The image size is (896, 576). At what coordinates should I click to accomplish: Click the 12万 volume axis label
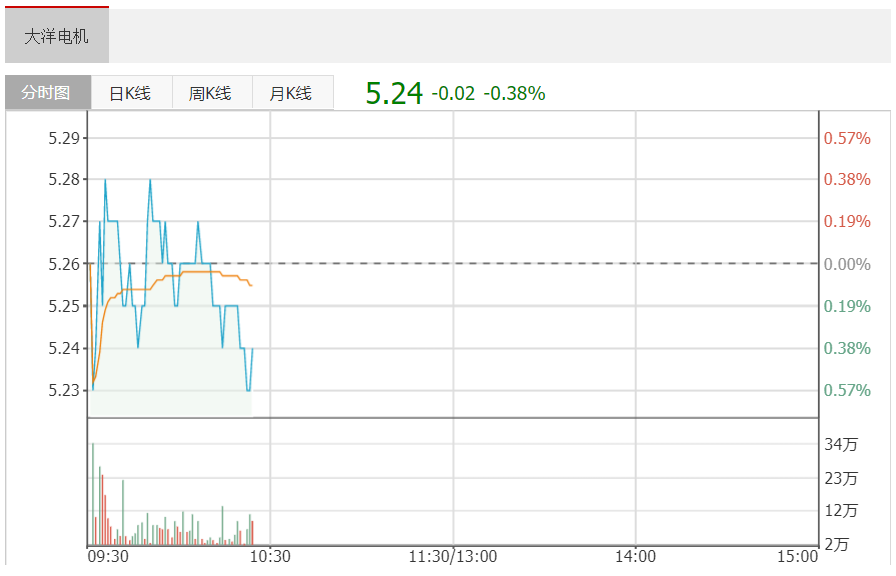coord(841,510)
